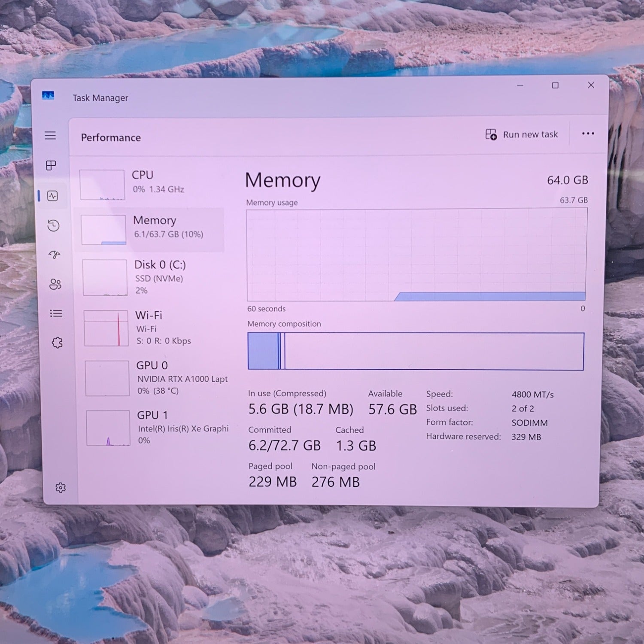This screenshot has height=644, width=644.
Task: Select the Wi-Fi performance item
Action: pos(152,328)
